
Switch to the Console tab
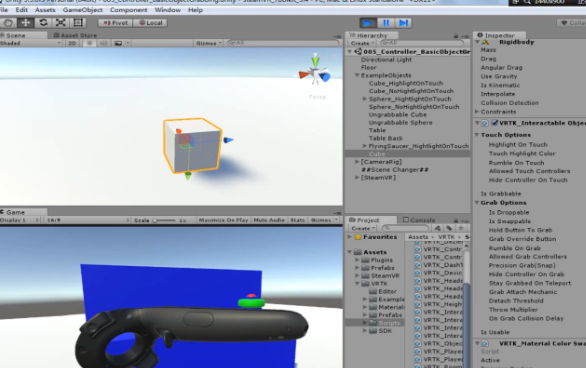click(x=419, y=220)
